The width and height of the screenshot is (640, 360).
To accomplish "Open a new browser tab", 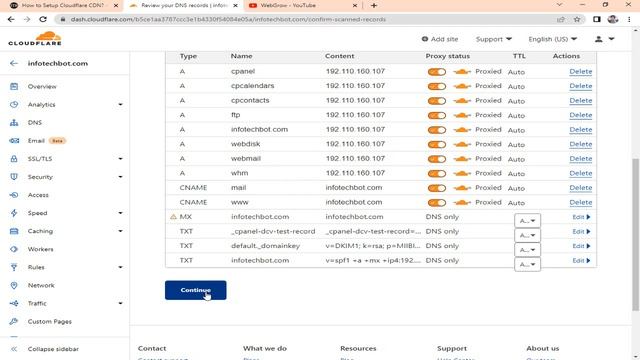I will point(374,6).
